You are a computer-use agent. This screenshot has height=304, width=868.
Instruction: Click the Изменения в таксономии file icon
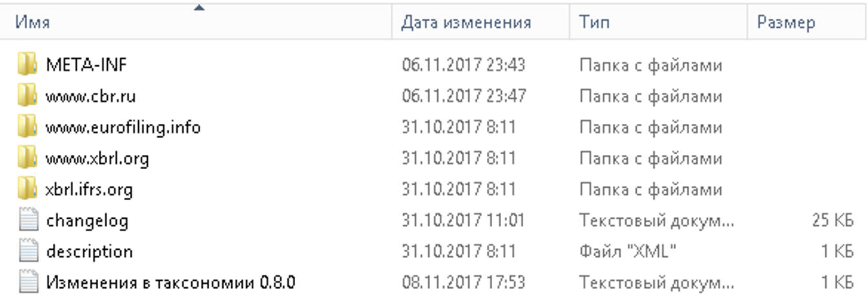pyautogui.click(x=28, y=283)
